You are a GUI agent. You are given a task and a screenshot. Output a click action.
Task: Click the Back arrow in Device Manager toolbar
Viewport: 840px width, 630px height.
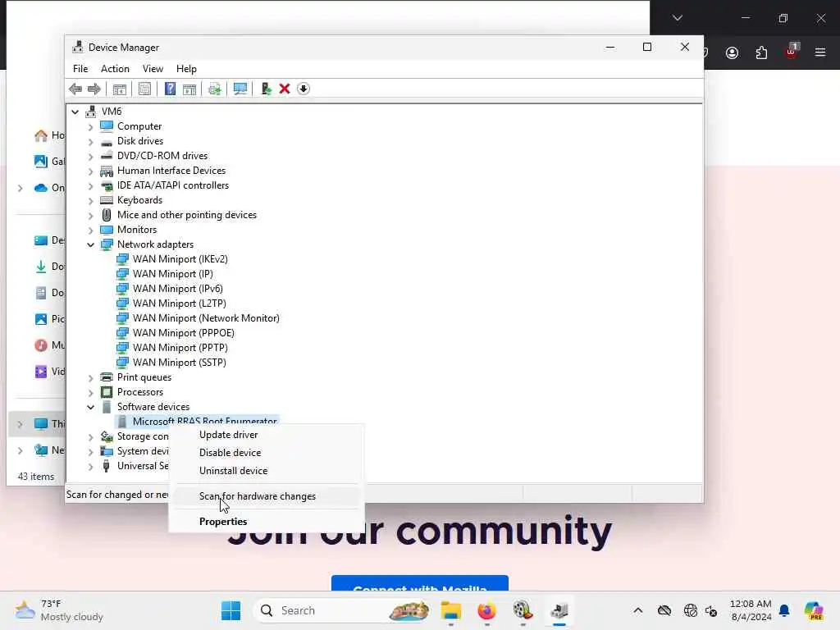pos(75,89)
